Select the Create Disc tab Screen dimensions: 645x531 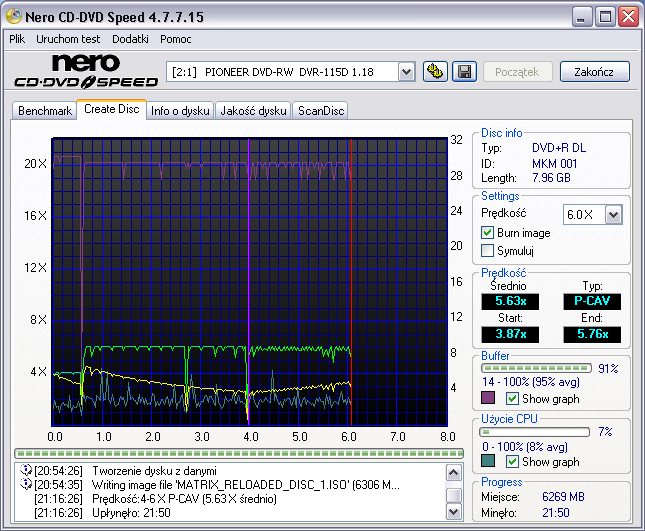tap(111, 109)
